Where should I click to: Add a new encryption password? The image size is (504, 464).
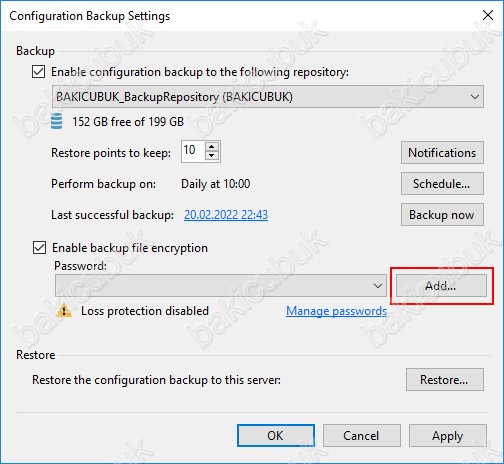pos(441,286)
